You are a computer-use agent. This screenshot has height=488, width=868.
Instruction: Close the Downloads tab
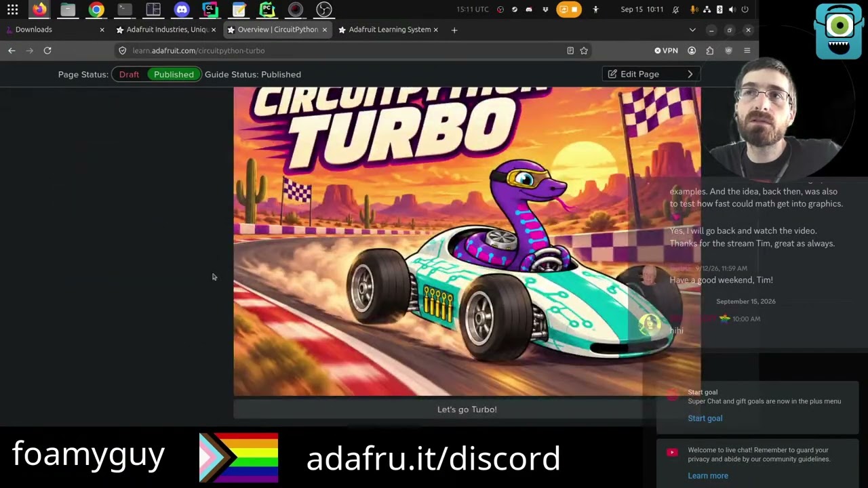[102, 30]
